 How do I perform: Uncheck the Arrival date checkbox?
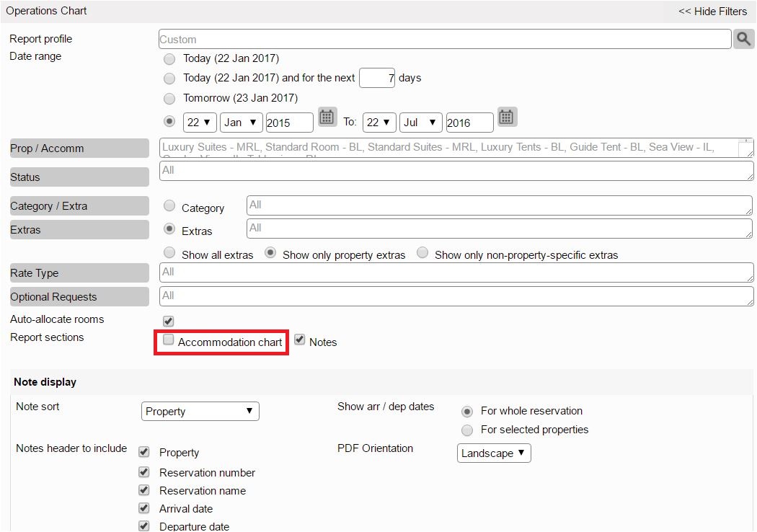tap(144, 507)
